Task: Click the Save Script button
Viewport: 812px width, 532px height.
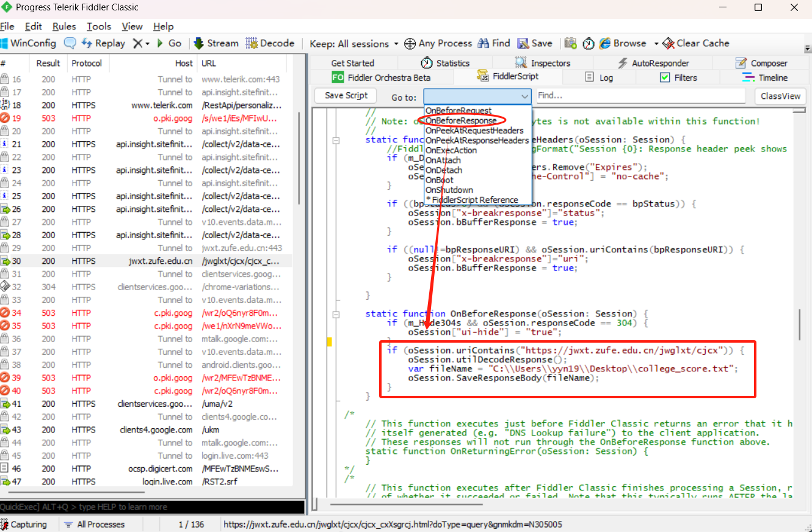Action: coord(346,96)
